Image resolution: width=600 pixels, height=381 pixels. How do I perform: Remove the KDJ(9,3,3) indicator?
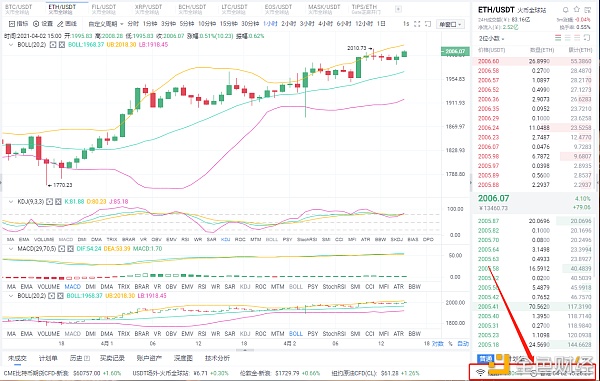[x=58, y=202]
